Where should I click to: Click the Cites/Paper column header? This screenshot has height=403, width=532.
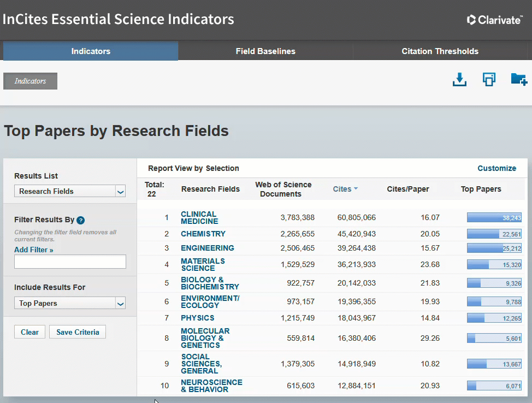click(x=408, y=189)
